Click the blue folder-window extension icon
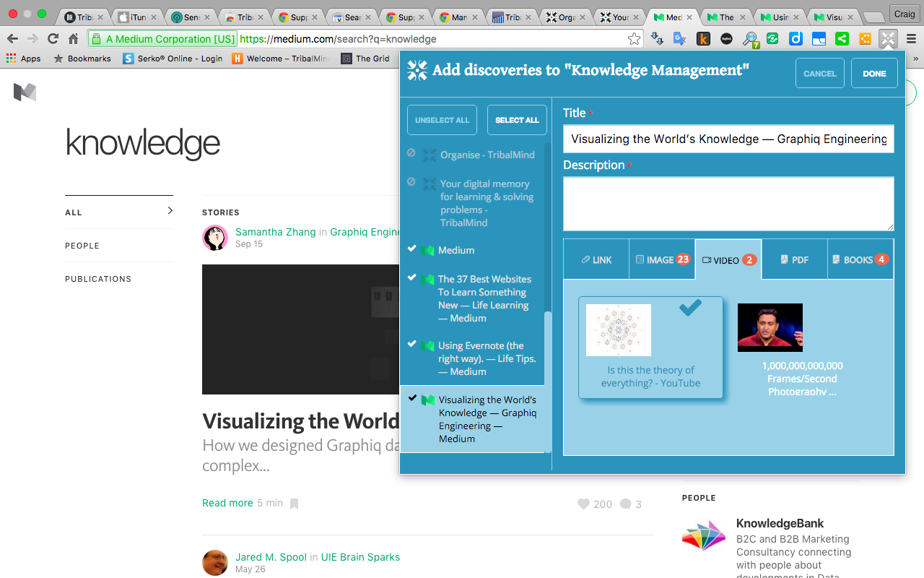924x578 pixels. click(819, 39)
